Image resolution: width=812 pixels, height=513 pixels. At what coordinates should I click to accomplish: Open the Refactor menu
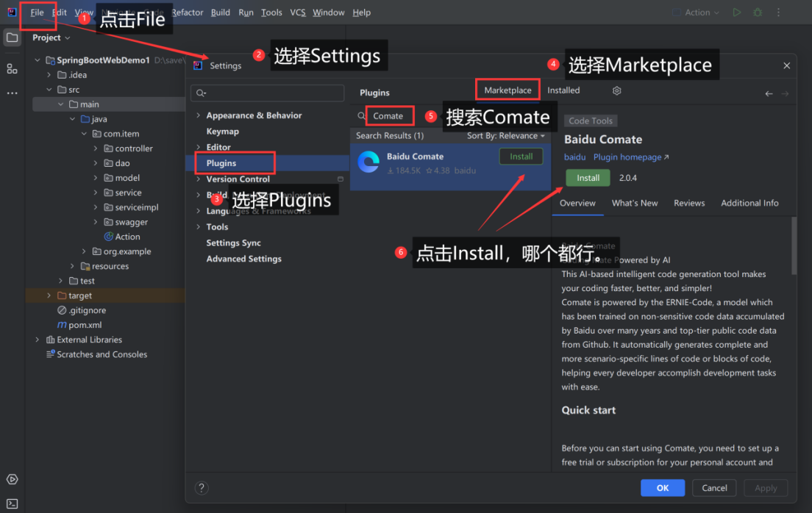tap(187, 12)
